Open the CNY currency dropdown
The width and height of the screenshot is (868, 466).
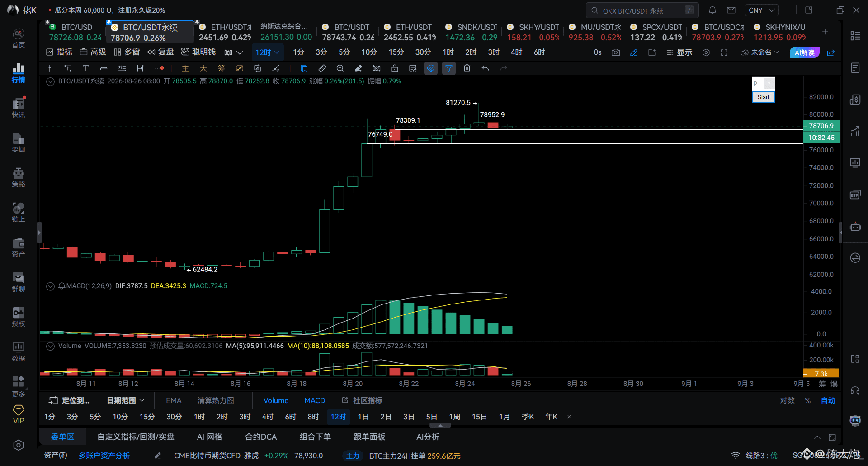(762, 10)
